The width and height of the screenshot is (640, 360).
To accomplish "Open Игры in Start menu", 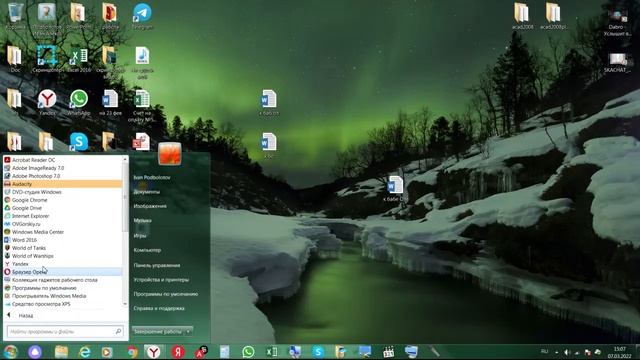I will click(x=140, y=236).
